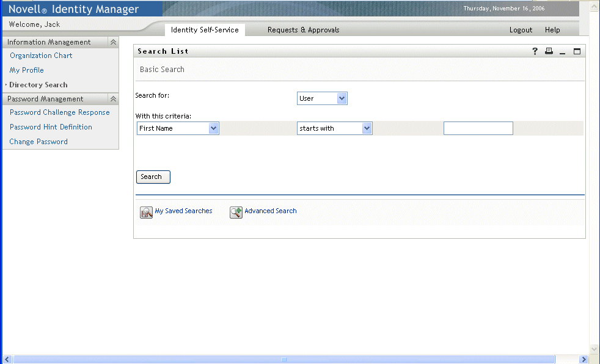Image resolution: width=600 pixels, height=364 pixels.
Task: Click the Information Management header
Action: [49, 42]
